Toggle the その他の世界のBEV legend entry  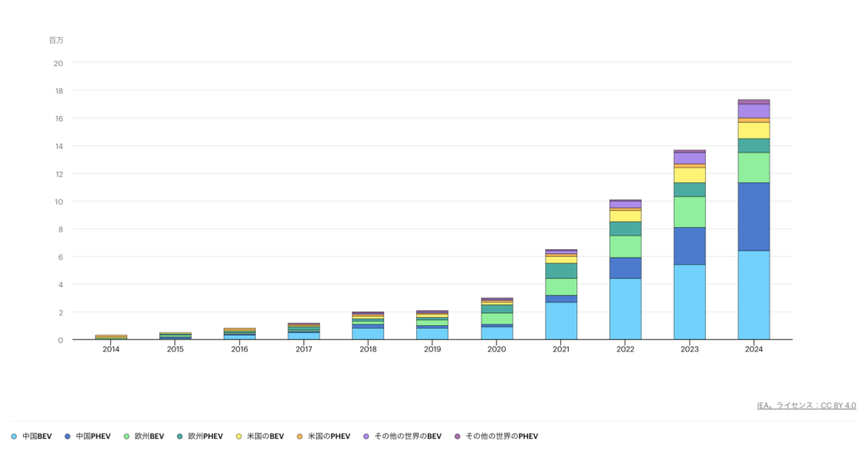[x=403, y=436]
